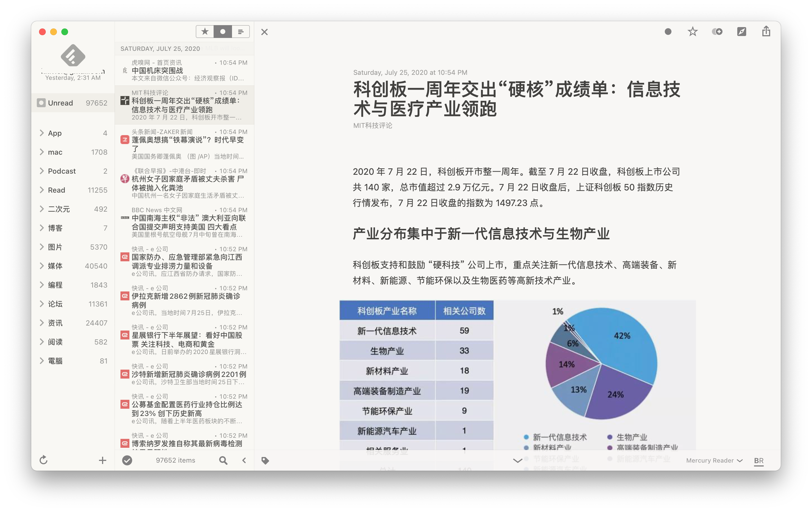812x512 pixels.
Task: Click the tag icon below article
Action: click(265, 460)
